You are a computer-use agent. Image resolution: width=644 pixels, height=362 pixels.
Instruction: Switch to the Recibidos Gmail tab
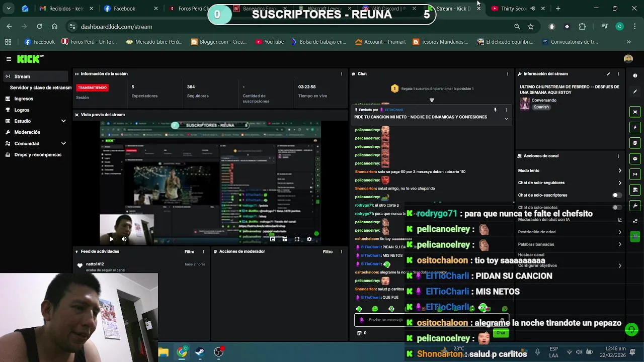[65, 9]
